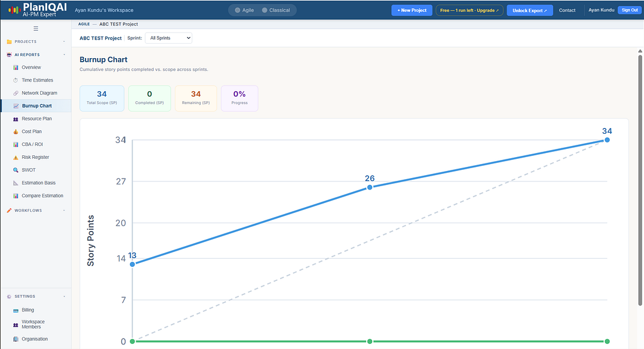
Task: Click the Total Scope (SP) card
Action: point(102,98)
